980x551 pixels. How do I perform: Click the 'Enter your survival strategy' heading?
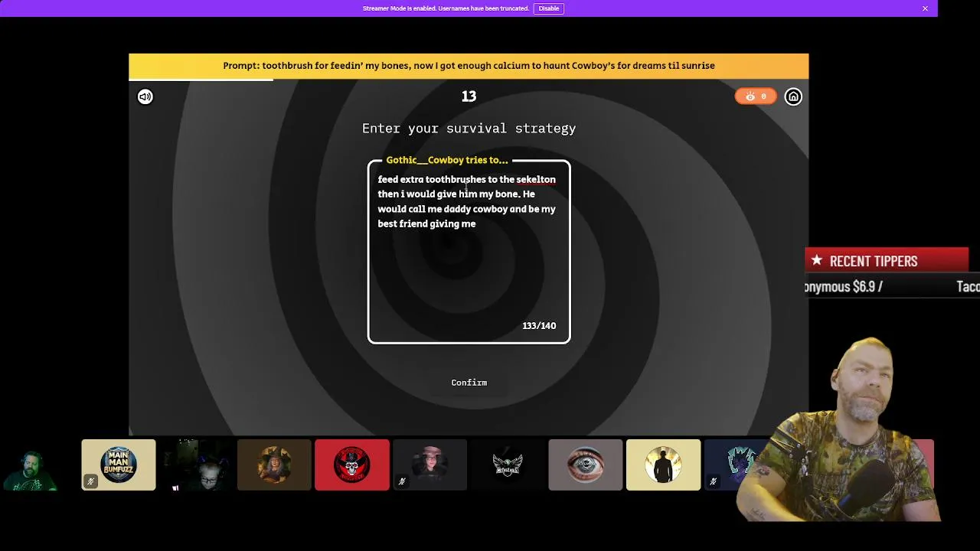click(x=469, y=128)
